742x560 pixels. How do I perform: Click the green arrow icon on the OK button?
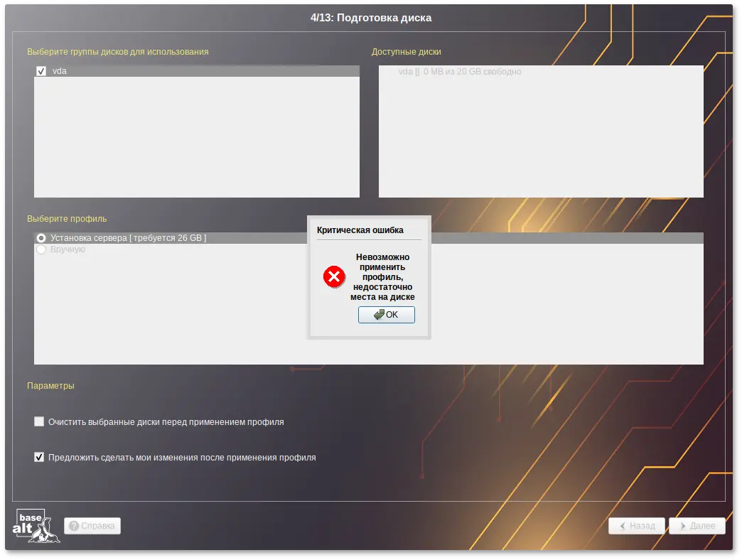(x=379, y=315)
